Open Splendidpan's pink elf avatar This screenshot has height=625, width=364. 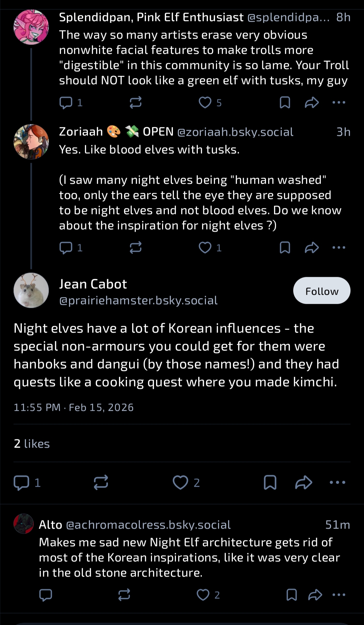[31, 27]
